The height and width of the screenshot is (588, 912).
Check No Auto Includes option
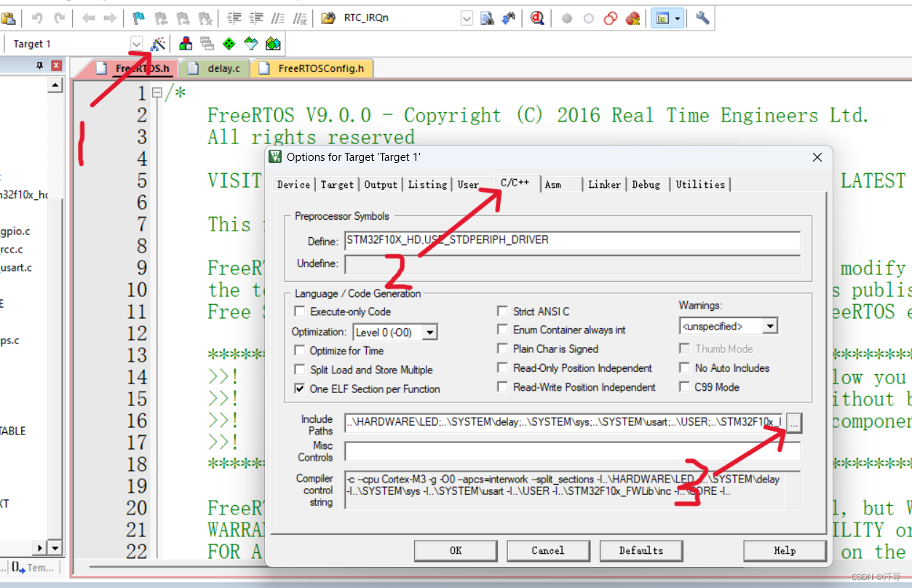(684, 367)
